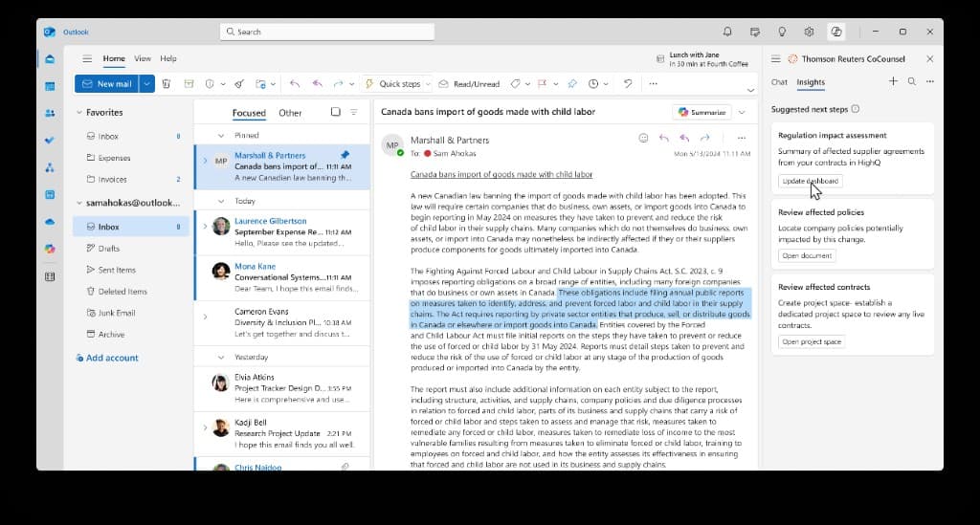
Task: Switch to Chat tab in CoCounsel
Action: point(779,82)
